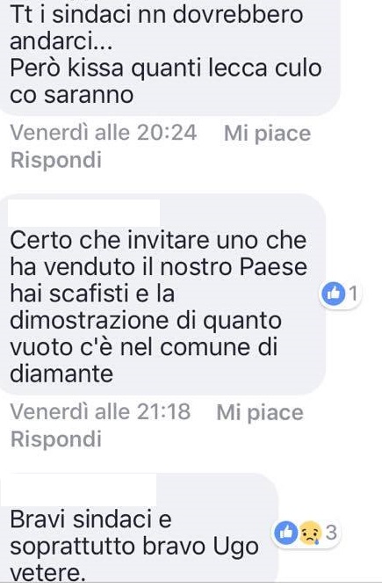Select the 'Bravi sindaci e soprattutto' comment text
This screenshot has width=382, height=588.
coord(134,546)
